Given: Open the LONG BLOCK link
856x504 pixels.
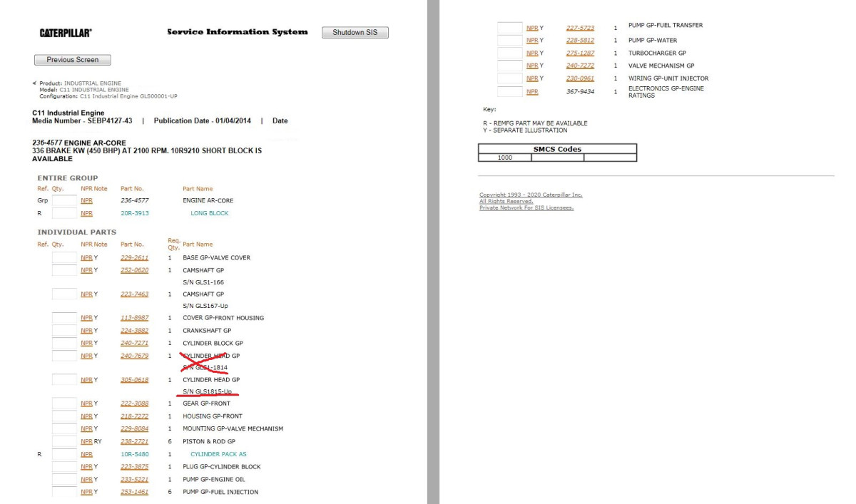Looking at the screenshot, I should (210, 213).
